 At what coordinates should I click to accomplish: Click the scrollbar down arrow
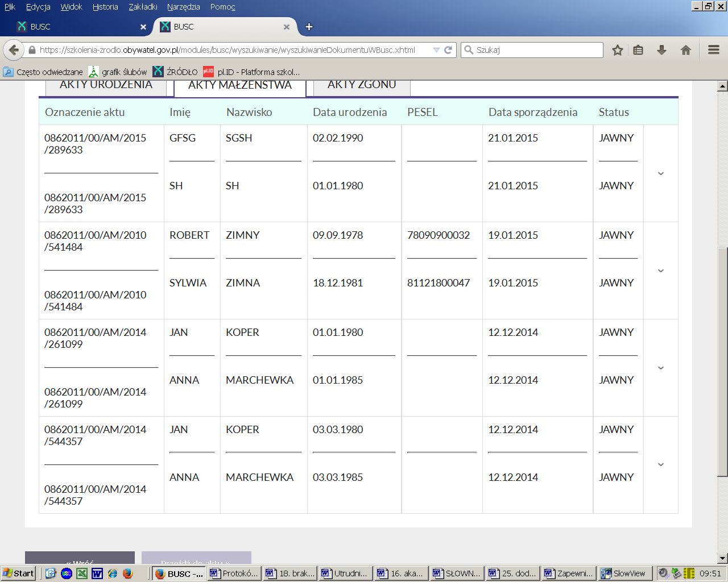point(722,558)
